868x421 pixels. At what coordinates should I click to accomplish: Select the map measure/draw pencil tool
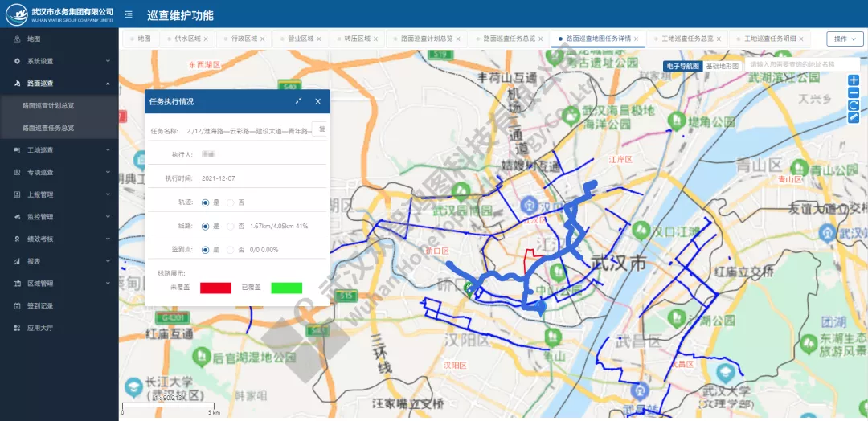tap(854, 118)
